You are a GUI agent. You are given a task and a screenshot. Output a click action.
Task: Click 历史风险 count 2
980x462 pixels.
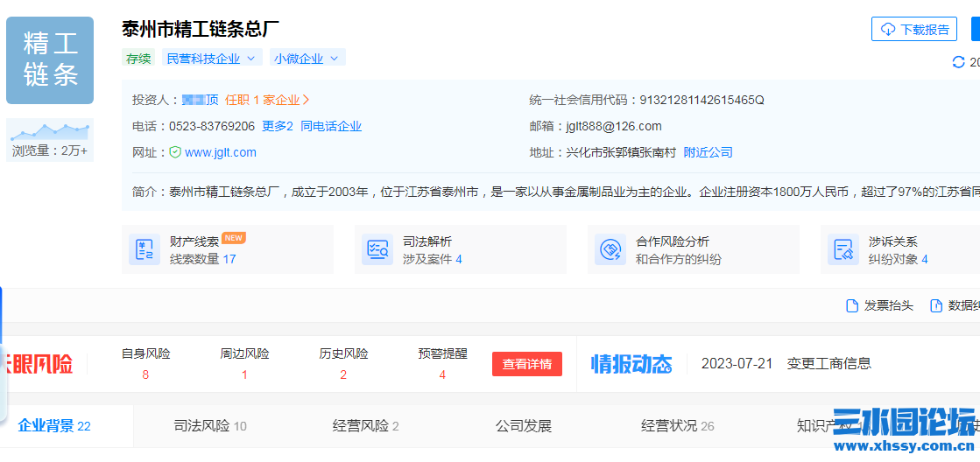tap(344, 375)
